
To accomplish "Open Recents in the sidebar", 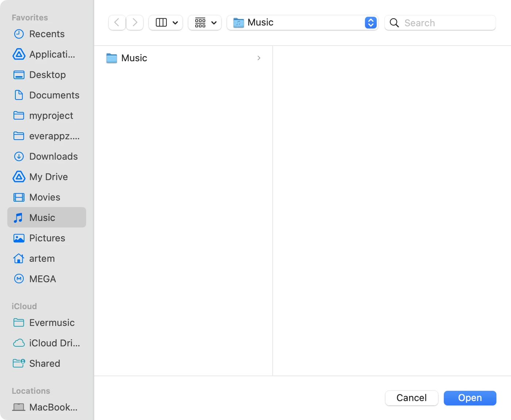I will [x=47, y=34].
